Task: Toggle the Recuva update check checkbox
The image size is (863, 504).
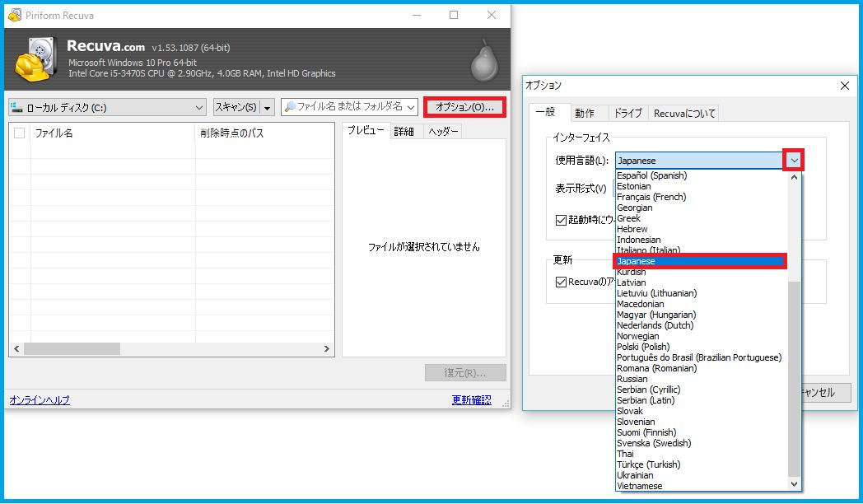Action: pyautogui.click(x=561, y=282)
